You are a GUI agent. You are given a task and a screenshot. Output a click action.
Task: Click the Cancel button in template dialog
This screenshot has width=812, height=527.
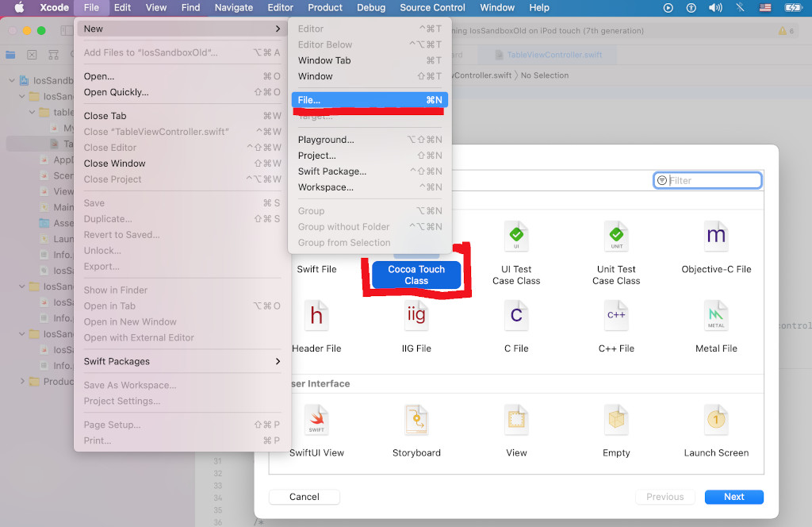coord(304,496)
